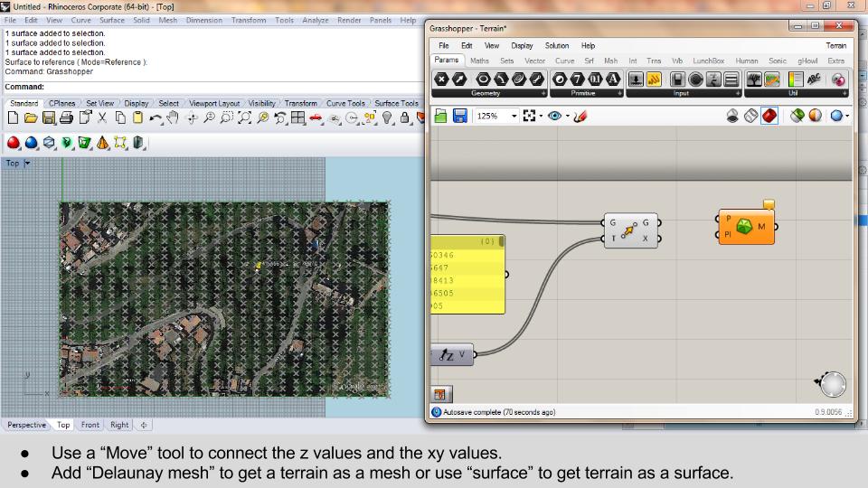Select the Integer primitive parameter icon
The height and width of the screenshot is (488, 868).
pos(578,80)
